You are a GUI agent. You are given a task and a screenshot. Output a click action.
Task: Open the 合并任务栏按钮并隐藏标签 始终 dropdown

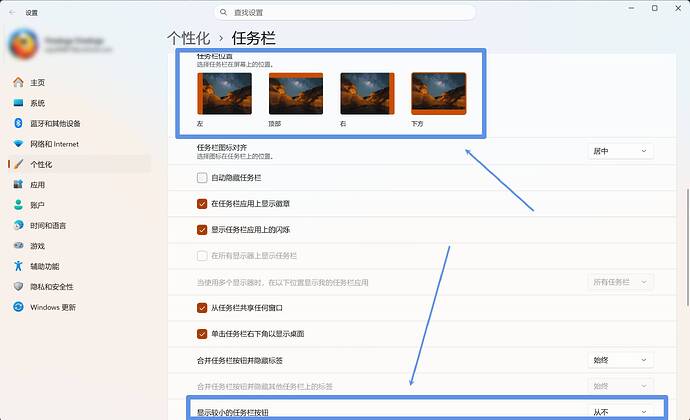click(620, 360)
